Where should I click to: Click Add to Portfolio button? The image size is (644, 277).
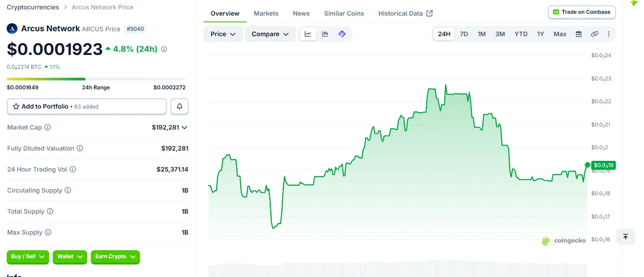[87, 106]
